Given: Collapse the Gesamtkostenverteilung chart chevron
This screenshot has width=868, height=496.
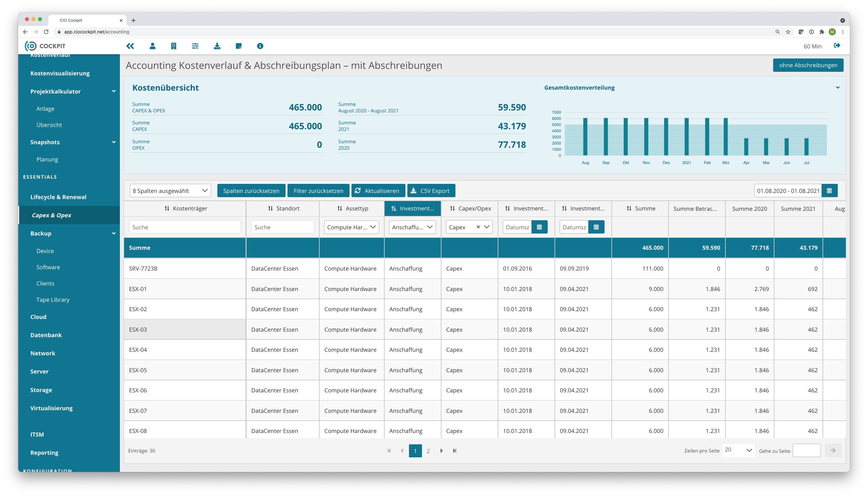Looking at the screenshot, I should (838, 88).
